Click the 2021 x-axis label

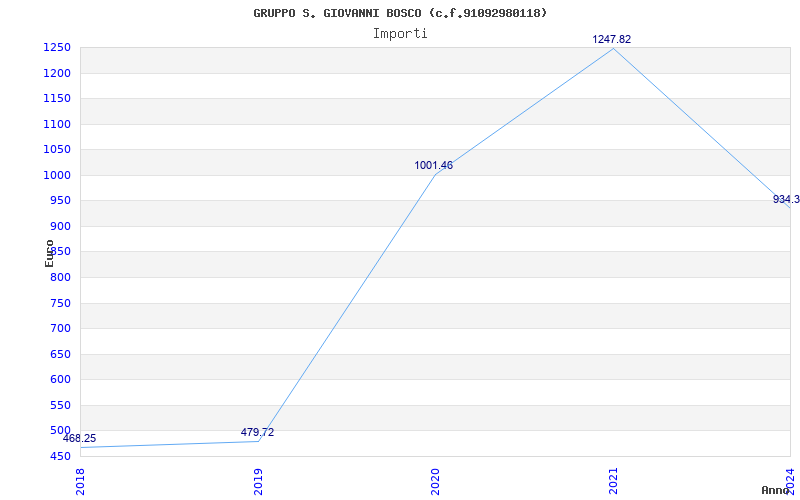point(613,481)
